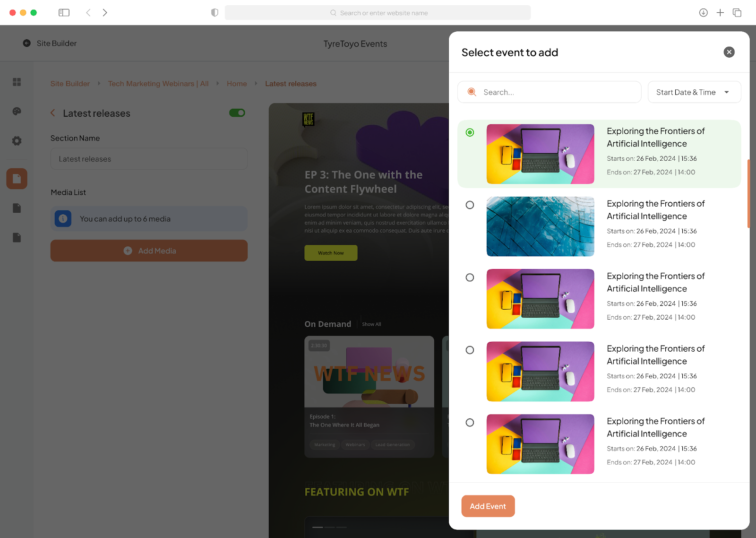Toggle the Latest releases section switch
The height and width of the screenshot is (538, 756).
coord(237,113)
